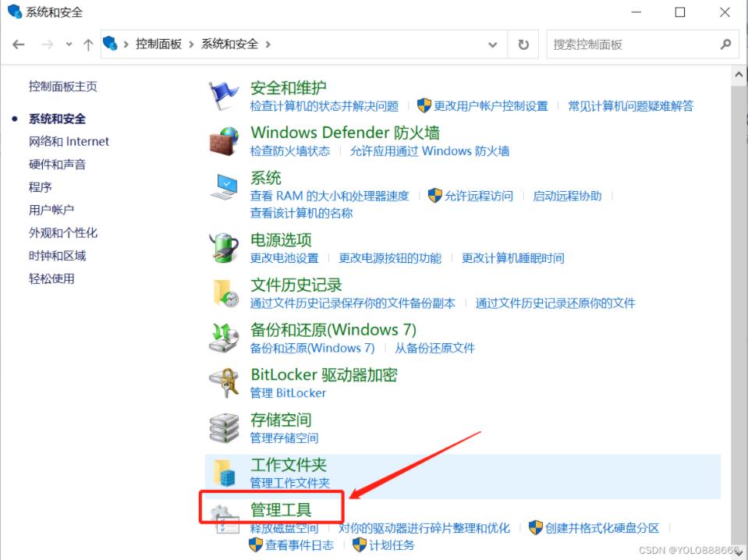748x560 pixels.
Task: Open the 系统 heading link
Action: (x=266, y=178)
